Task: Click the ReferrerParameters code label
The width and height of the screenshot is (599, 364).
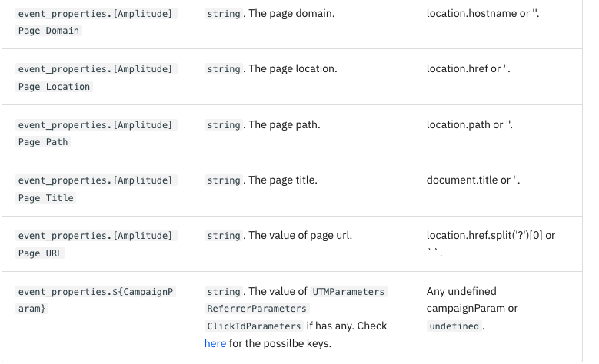Action: tap(257, 309)
